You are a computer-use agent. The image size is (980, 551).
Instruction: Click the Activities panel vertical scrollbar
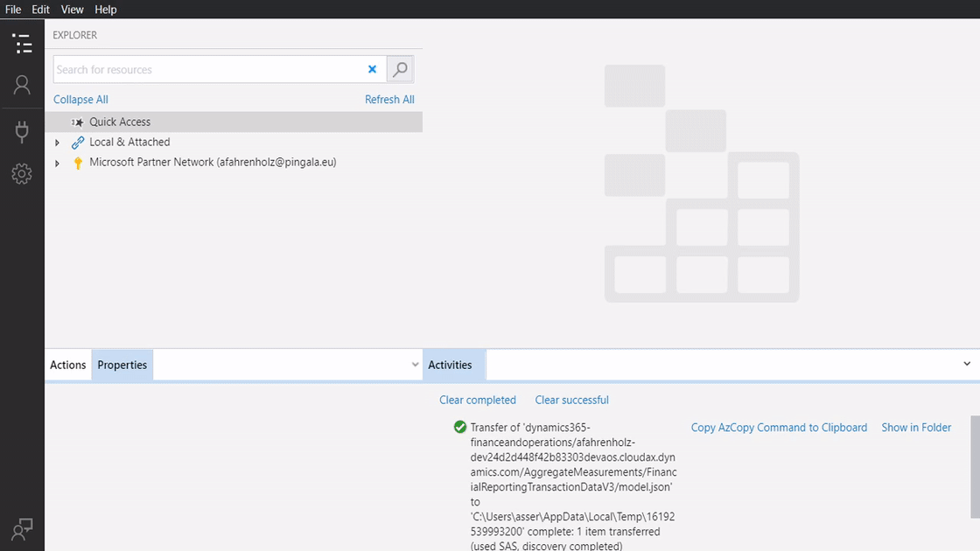[975, 467]
